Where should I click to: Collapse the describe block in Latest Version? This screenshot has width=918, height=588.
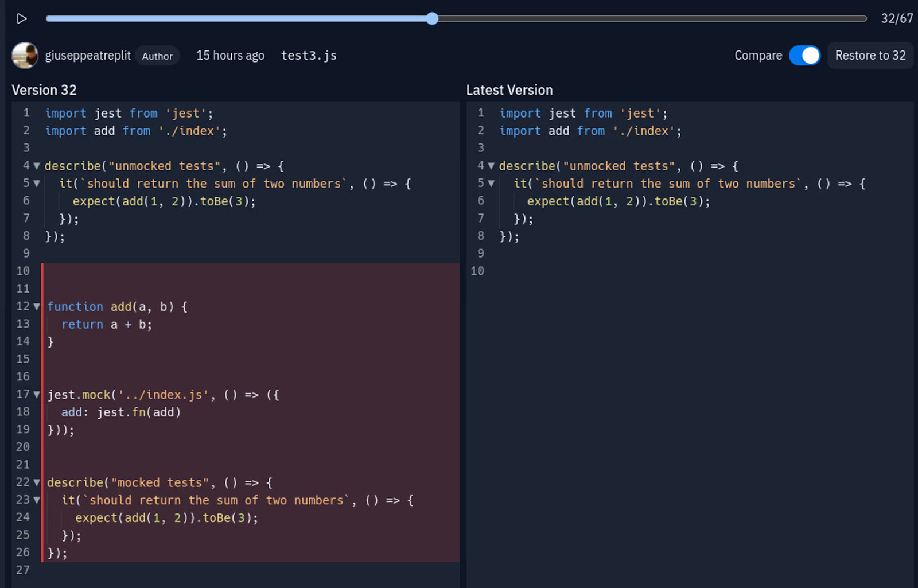tap(491, 166)
